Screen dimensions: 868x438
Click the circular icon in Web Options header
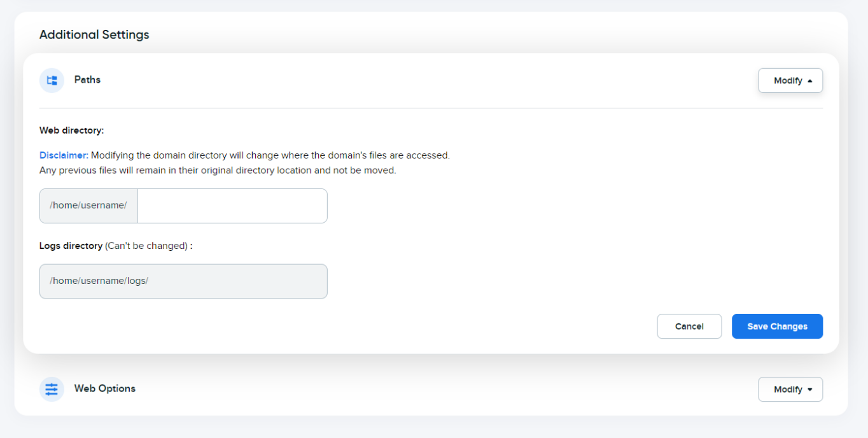pos(52,389)
